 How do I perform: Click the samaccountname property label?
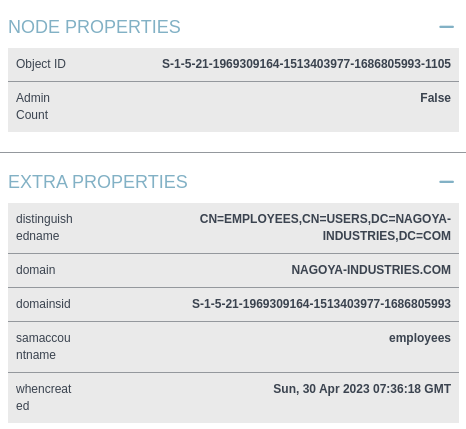click(43, 346)
